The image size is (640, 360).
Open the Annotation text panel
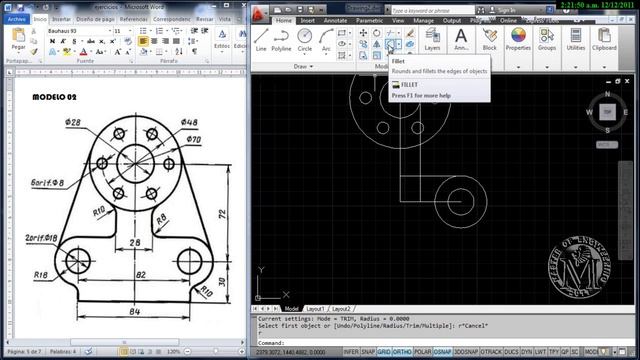tap(461, 40)
